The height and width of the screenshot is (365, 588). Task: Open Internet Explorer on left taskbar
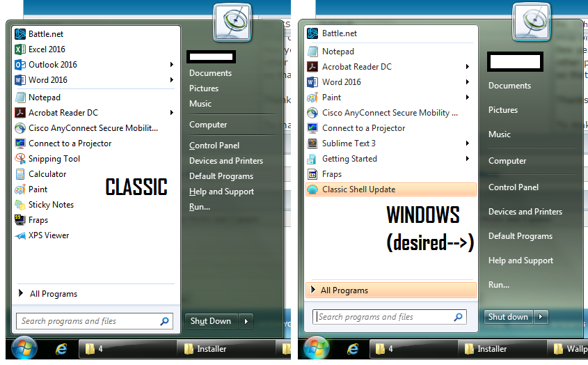pos(61,349)
